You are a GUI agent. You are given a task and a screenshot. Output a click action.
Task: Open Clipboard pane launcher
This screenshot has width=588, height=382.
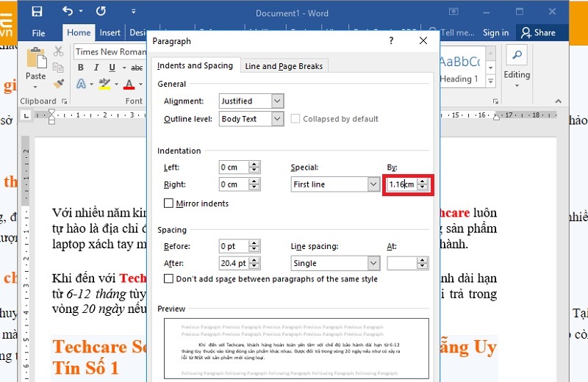(65, 101)
